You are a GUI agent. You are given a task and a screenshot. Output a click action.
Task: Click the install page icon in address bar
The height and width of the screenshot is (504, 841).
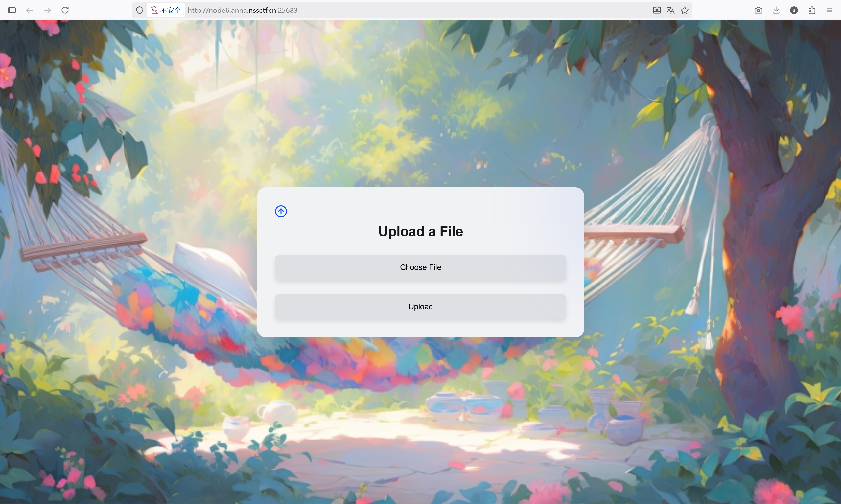pos(657,10)
